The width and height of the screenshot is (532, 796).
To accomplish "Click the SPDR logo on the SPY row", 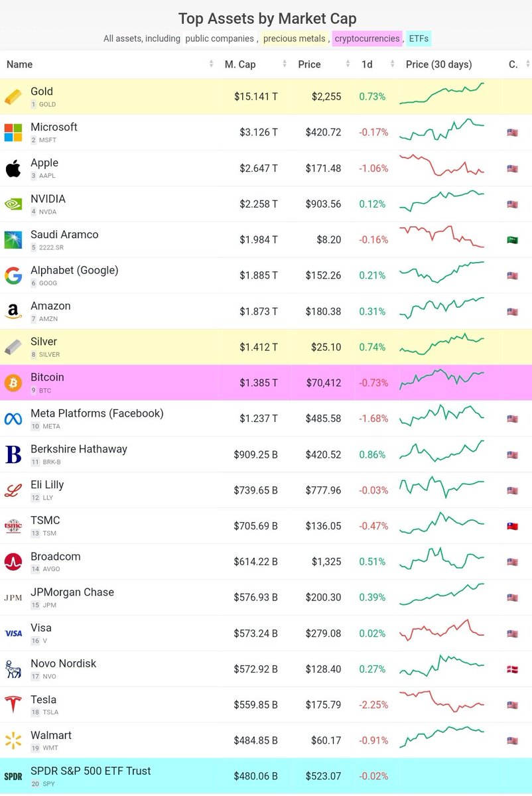I will [x=13, y=775].
